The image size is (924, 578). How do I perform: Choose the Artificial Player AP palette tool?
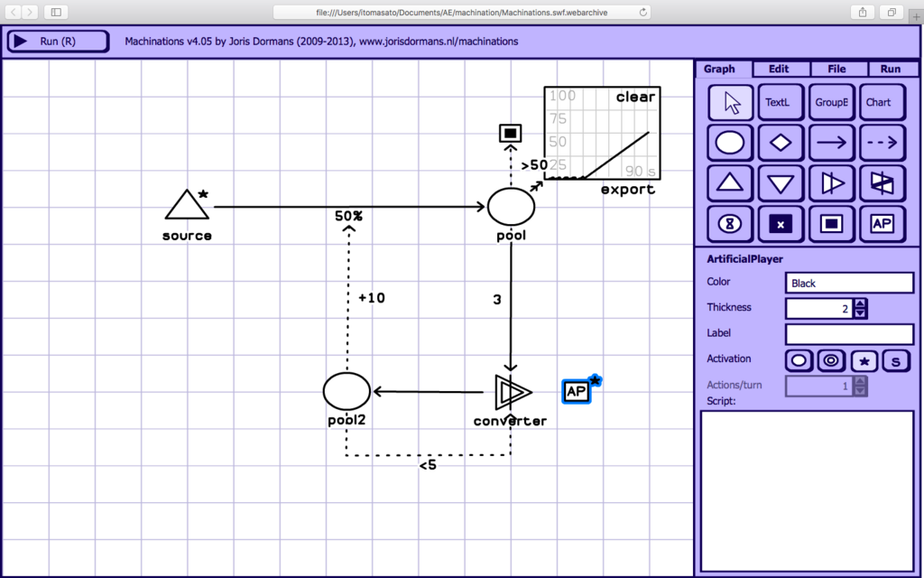coord(882,224)
